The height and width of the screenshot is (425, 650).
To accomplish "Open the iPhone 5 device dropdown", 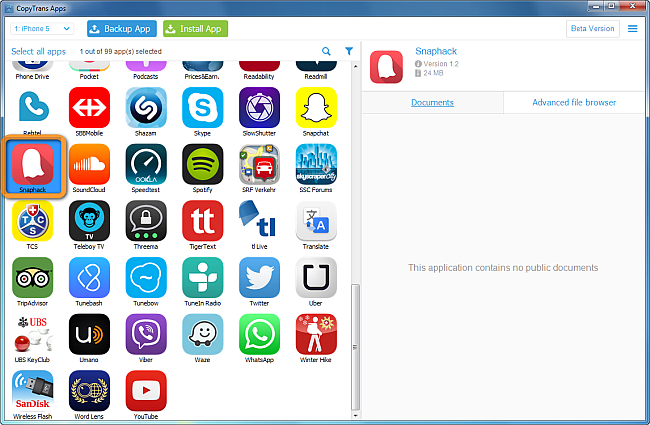I will tap(42, 29).
